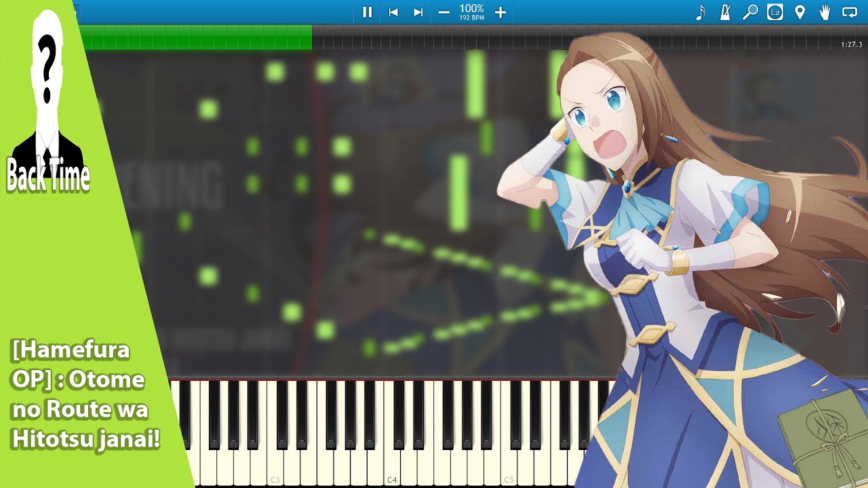868x488 pixels.
Task: Toggle the metronome icon
Action: [725, 12]
